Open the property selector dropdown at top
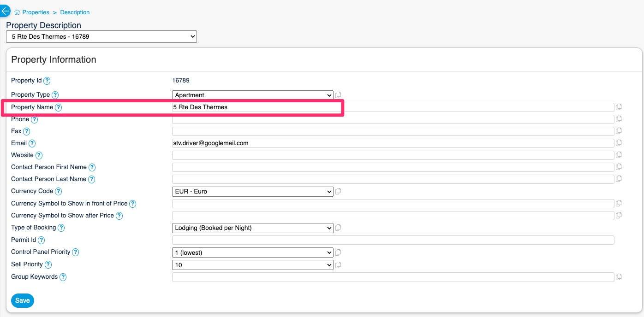The width and height of the screenshot is (644, 317). (x=101, y=37)
